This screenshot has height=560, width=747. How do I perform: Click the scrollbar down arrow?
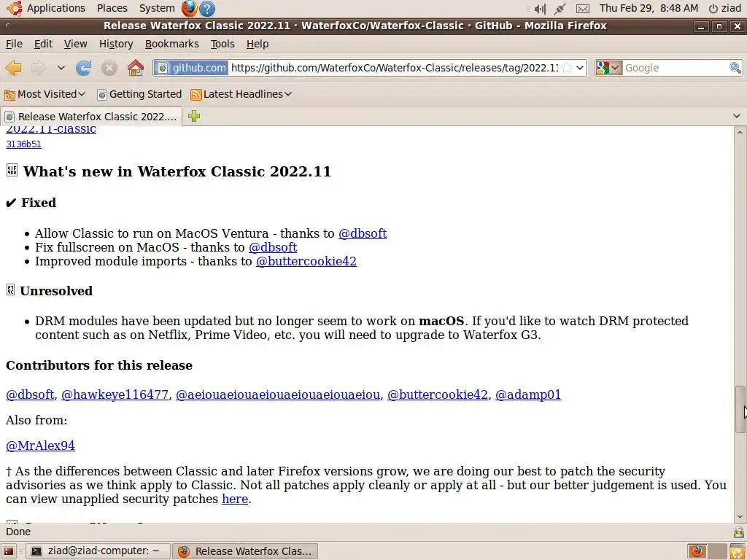click(x=740, y=516)
